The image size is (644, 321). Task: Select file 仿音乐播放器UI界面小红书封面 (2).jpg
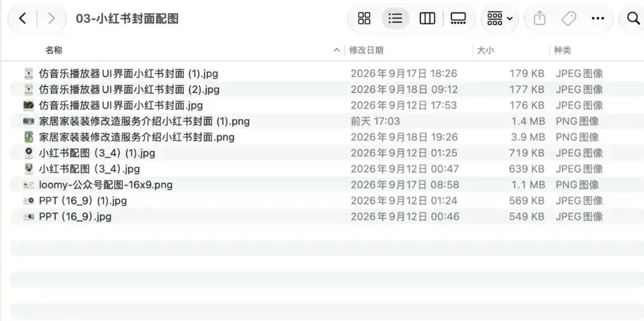tap(327, 89)
